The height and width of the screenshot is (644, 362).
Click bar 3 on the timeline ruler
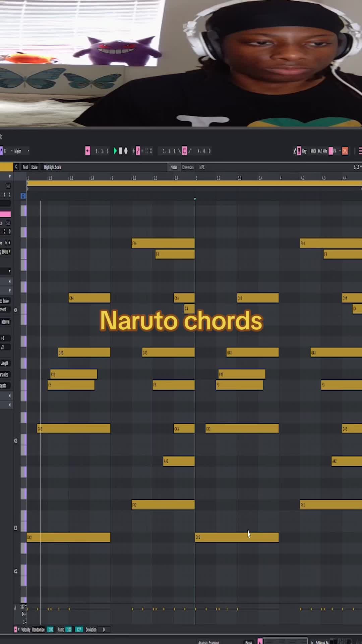[196, 178]
